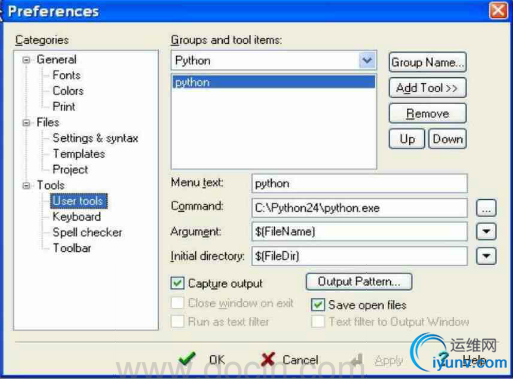The width and height of the screenshot is (513, 379).
Task: Open the Keyboard category
Action: [76, 217]
